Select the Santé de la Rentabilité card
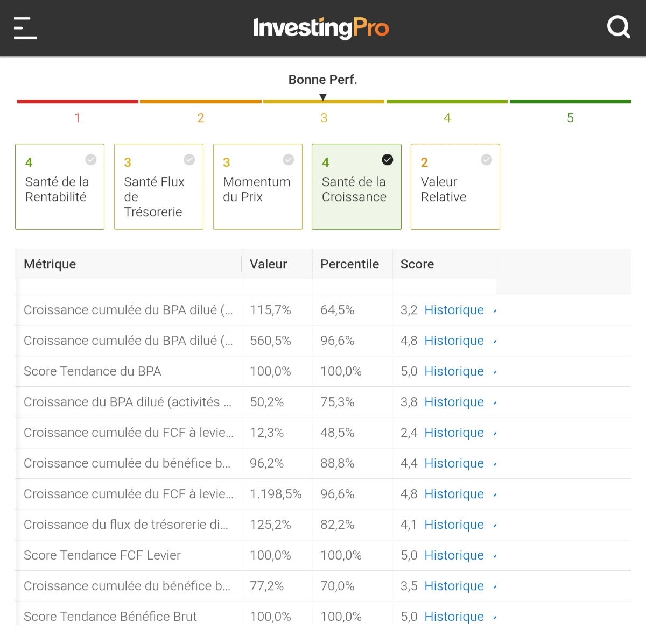This screenshot has height=644, width=646. 60,187
